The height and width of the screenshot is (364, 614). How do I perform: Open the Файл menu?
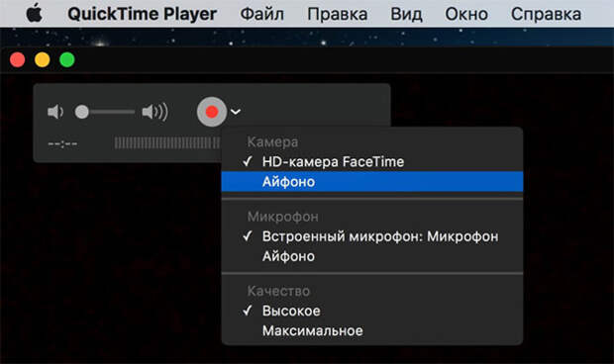pyautogui.click(x=262, y=14)
